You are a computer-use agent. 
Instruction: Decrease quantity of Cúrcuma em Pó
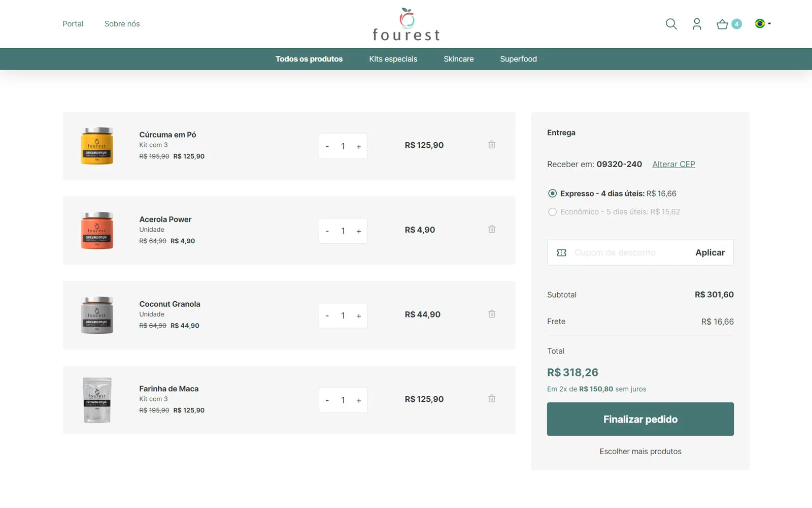[x=327, y=146]
